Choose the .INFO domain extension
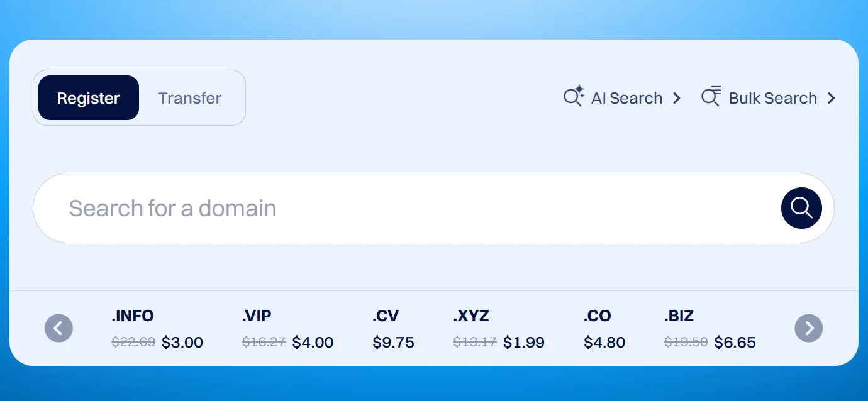 (x=133, y=316)
